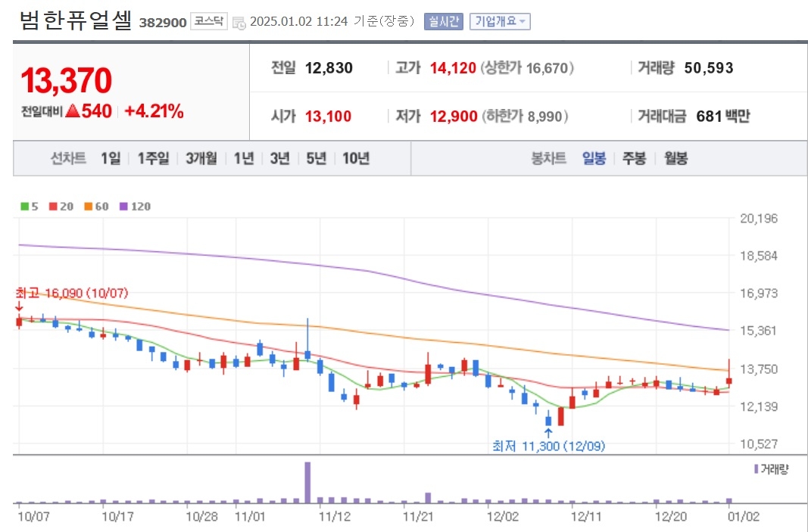Click the 거래량 value 50,593

(709, 68)
